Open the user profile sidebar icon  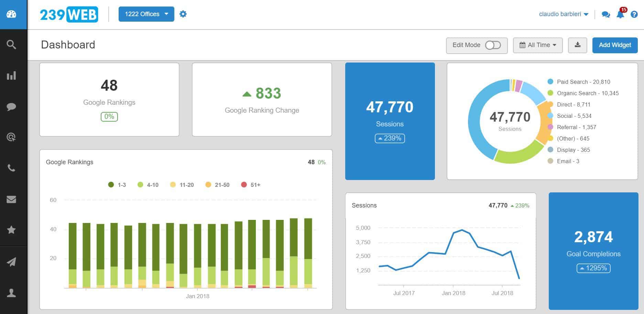(11, 293)
